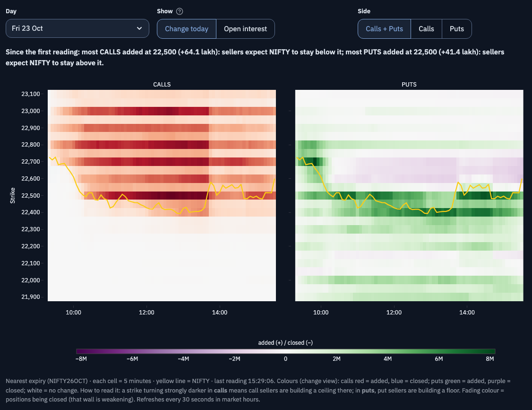
Task: Click the 22,000 strike axis label
Action: 31,280
